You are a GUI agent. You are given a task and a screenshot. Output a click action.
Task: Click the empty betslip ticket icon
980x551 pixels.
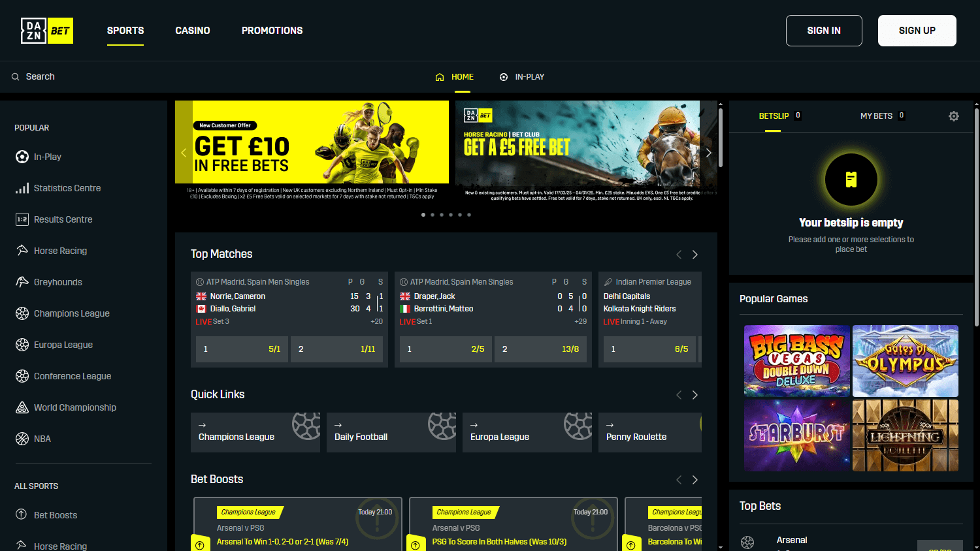851,180
